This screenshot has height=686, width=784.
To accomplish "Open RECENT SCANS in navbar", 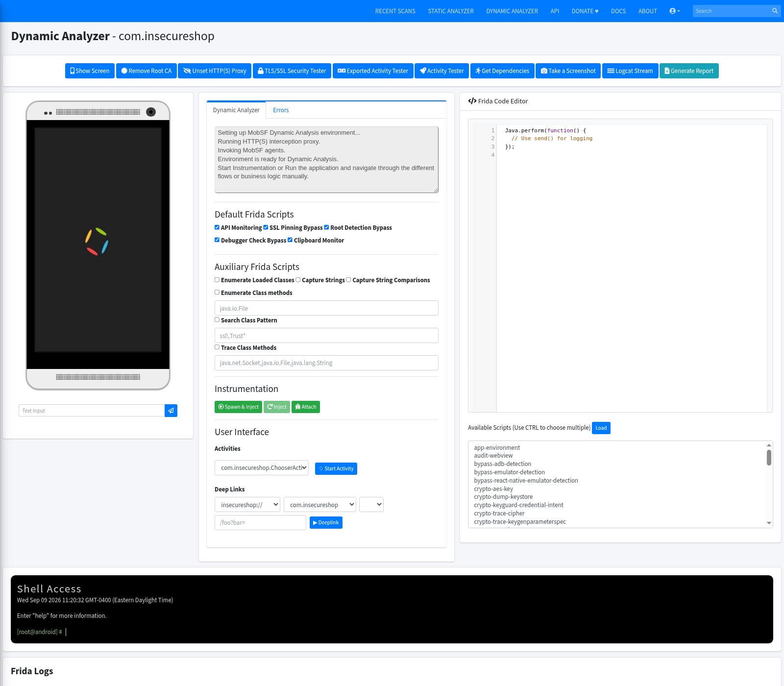I will click(x=395, y=11).
